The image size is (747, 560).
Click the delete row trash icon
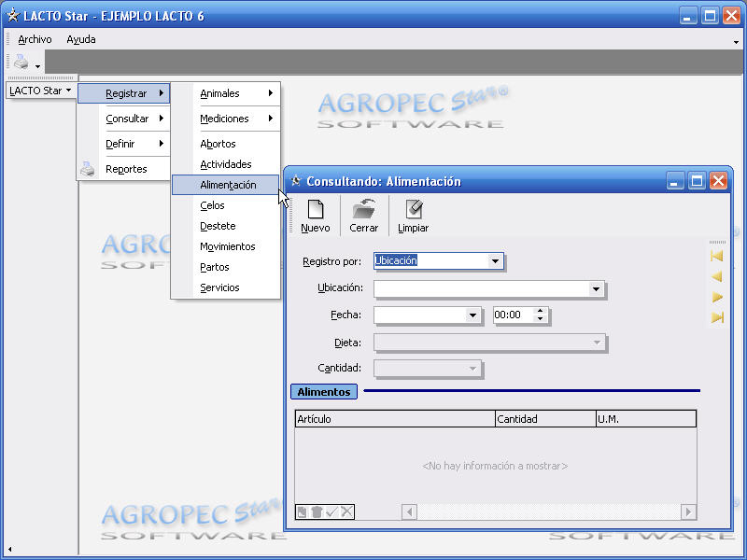tap(317, 511)
